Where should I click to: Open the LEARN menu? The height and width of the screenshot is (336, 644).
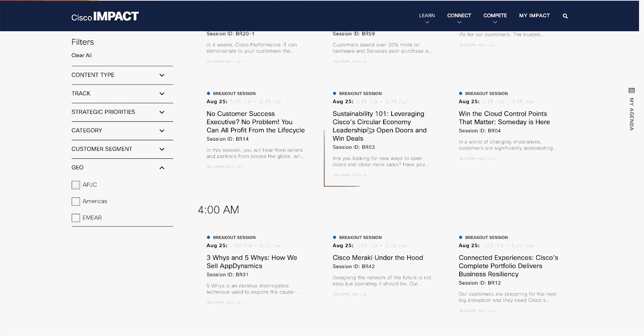[427, 16]
